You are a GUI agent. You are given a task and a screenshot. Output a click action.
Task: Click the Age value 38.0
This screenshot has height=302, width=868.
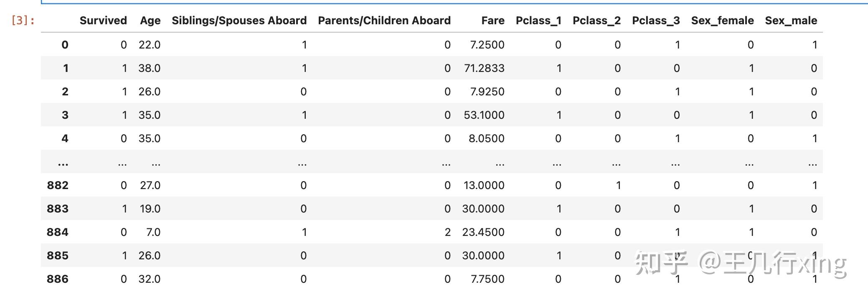coord(149,68)
